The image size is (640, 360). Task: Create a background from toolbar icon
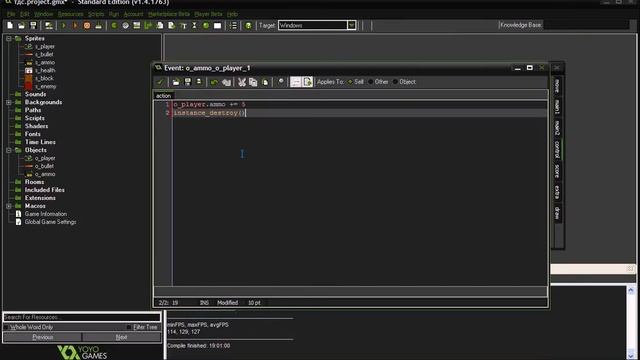(x=137, y=25)
